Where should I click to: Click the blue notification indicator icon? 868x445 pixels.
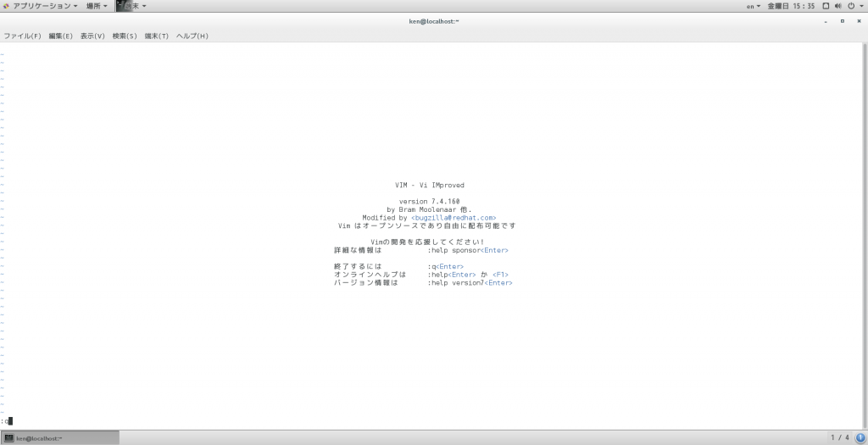point(860,438)
